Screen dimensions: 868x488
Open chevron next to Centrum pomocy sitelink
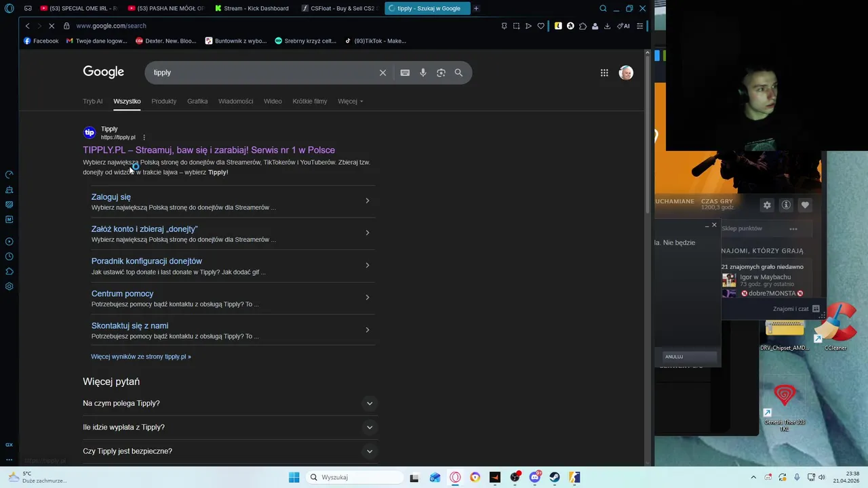tap(368, 298)
